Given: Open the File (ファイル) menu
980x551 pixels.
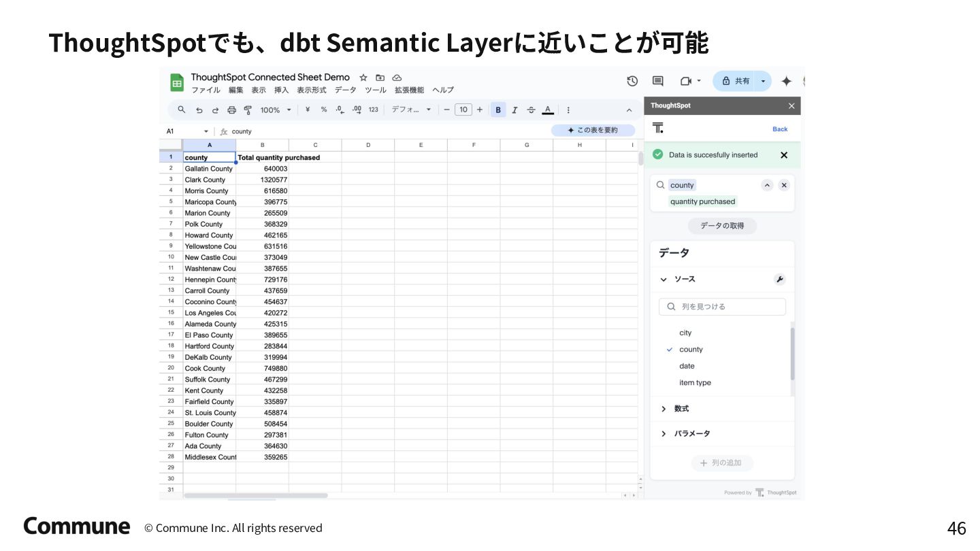Looking at the screenshot, I should coord(206,90).
